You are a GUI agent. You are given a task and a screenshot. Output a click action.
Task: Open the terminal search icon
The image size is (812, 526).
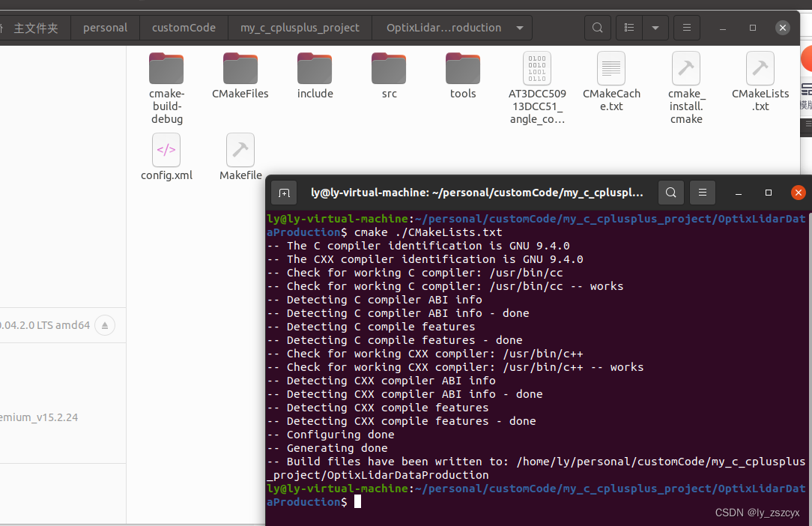click(670, 193)
